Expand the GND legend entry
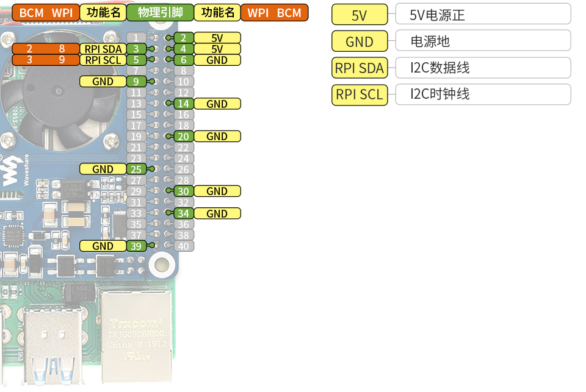 [360, 41]
